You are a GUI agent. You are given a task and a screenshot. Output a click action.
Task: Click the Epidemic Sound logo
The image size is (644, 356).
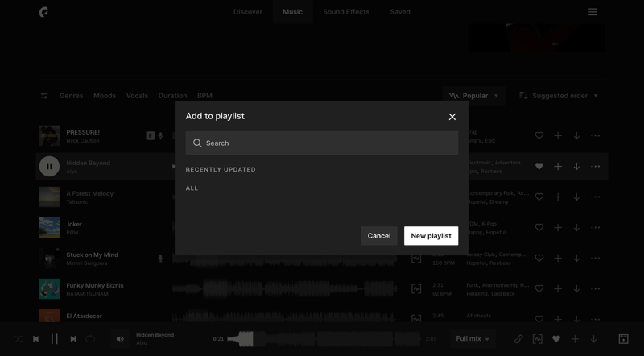tap(43, 12)
